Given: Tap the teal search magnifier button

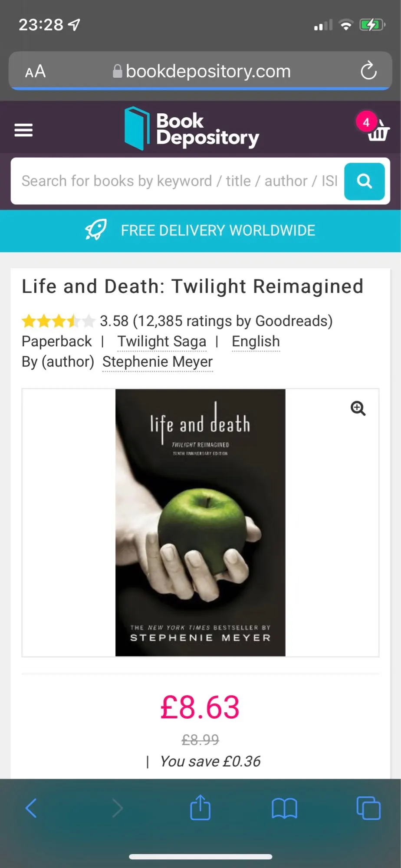Looking at the screenshot, I should [x=364, y=181].
